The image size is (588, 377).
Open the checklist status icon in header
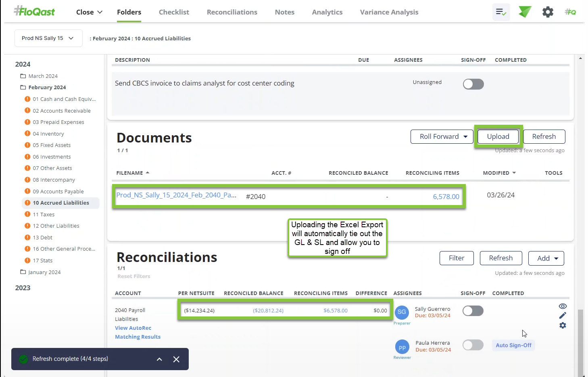[x=501, y=12]
